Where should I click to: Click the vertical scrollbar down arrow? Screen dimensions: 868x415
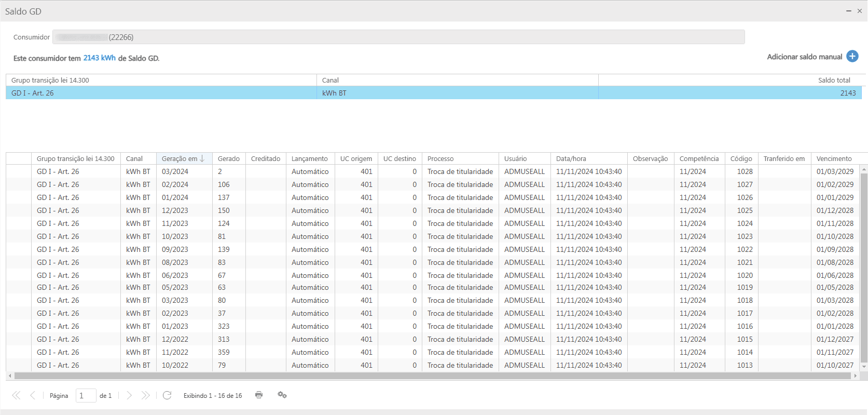864,367
